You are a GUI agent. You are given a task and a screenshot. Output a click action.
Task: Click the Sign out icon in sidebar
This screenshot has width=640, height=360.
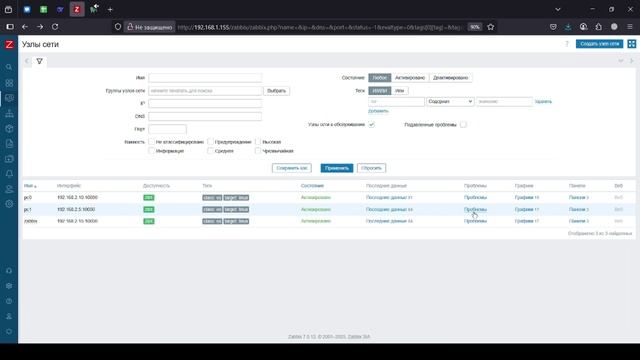[9, 331]
